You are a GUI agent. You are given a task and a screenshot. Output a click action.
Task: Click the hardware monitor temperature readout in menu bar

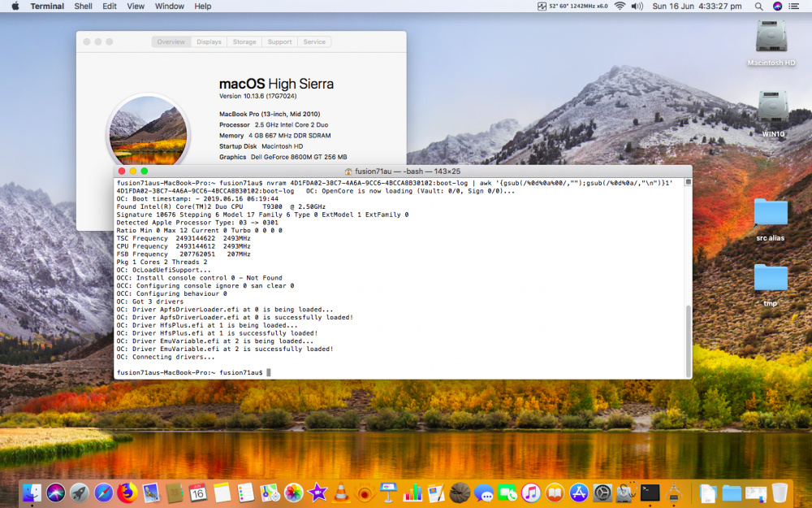coord(572,7)
